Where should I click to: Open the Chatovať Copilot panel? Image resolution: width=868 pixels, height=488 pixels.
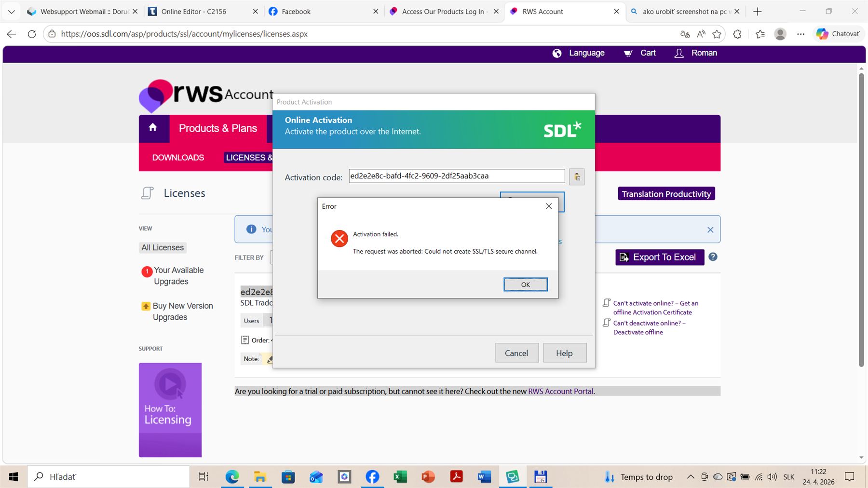[x=838, y=34]
